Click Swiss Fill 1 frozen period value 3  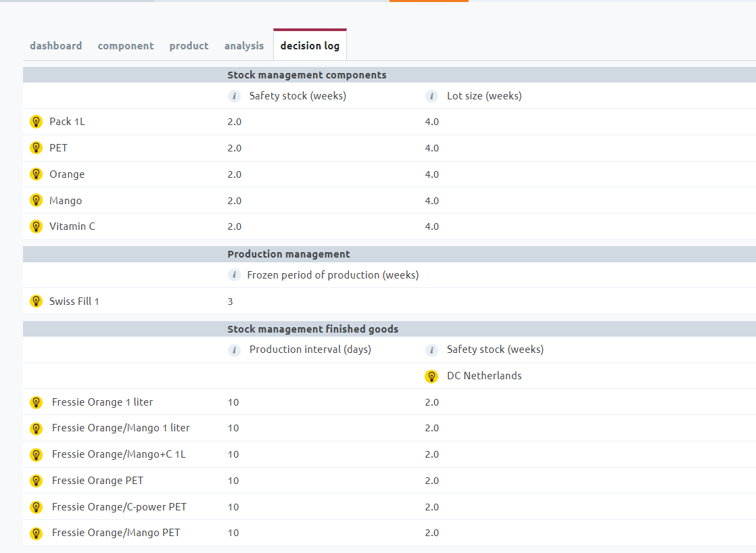231,302
